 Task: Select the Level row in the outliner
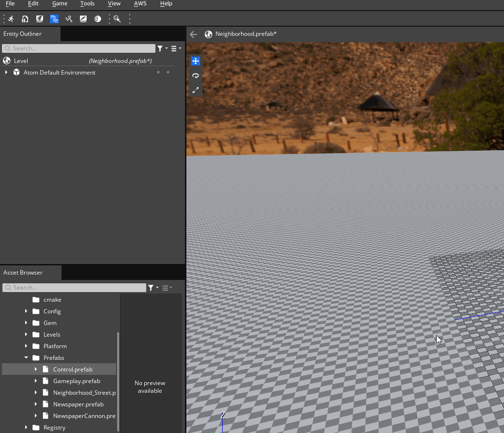point(88,61)
